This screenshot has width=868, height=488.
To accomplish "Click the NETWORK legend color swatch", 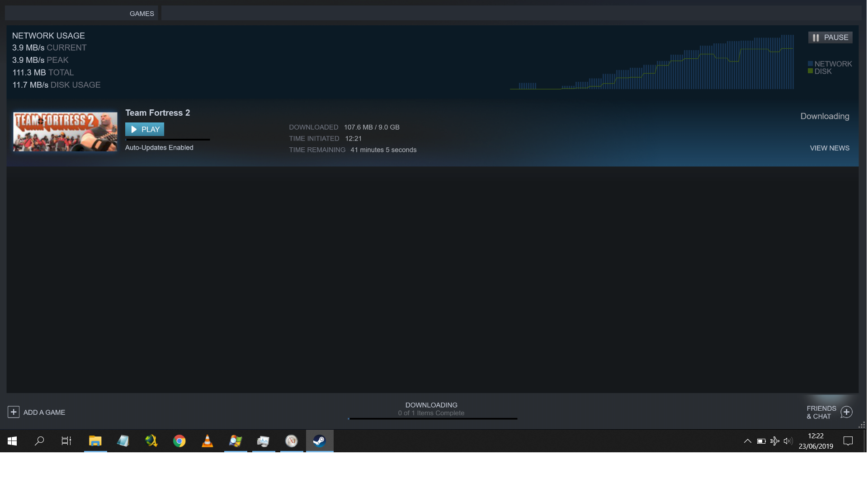I will click(811, 64).
